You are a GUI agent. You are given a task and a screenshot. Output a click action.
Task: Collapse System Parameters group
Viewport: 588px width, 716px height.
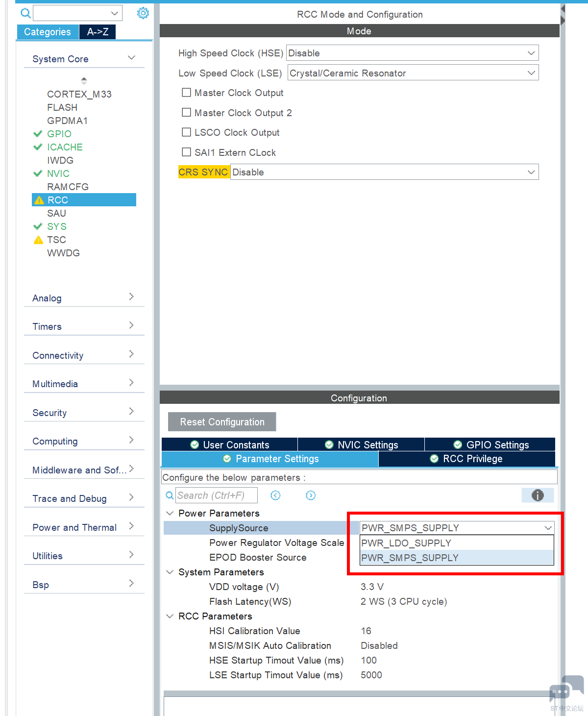coord(170,572)
